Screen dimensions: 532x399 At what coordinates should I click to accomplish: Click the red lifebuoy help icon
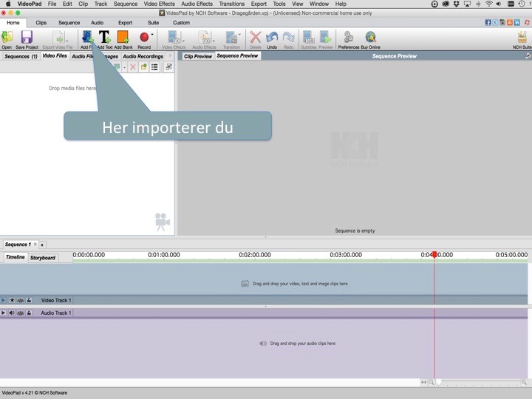527,22
